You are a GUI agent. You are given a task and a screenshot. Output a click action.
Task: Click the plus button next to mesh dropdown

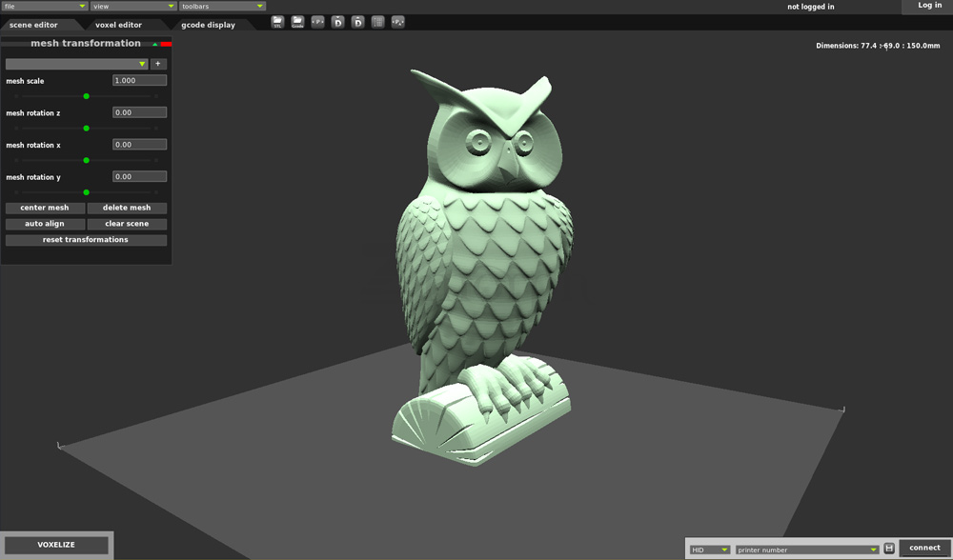click(157, 64)
